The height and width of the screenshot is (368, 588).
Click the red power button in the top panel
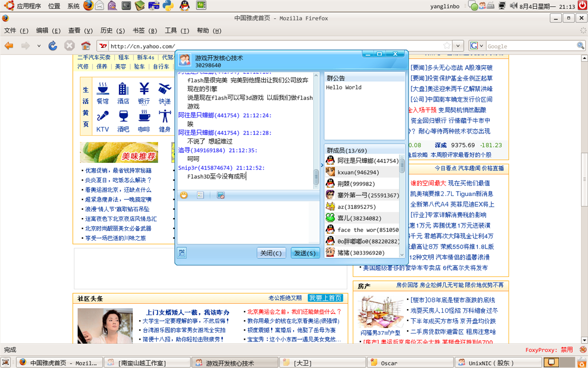coord(582,6)
